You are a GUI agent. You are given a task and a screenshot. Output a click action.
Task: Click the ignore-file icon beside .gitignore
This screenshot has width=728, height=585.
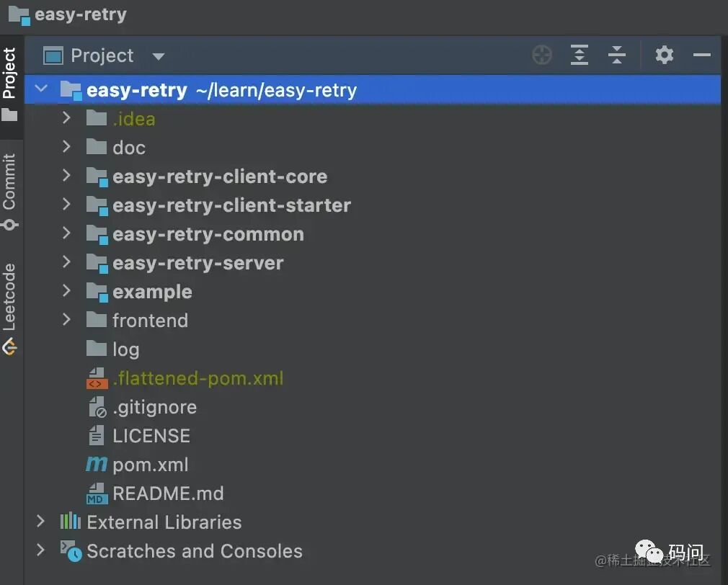(x=97, y=407)
